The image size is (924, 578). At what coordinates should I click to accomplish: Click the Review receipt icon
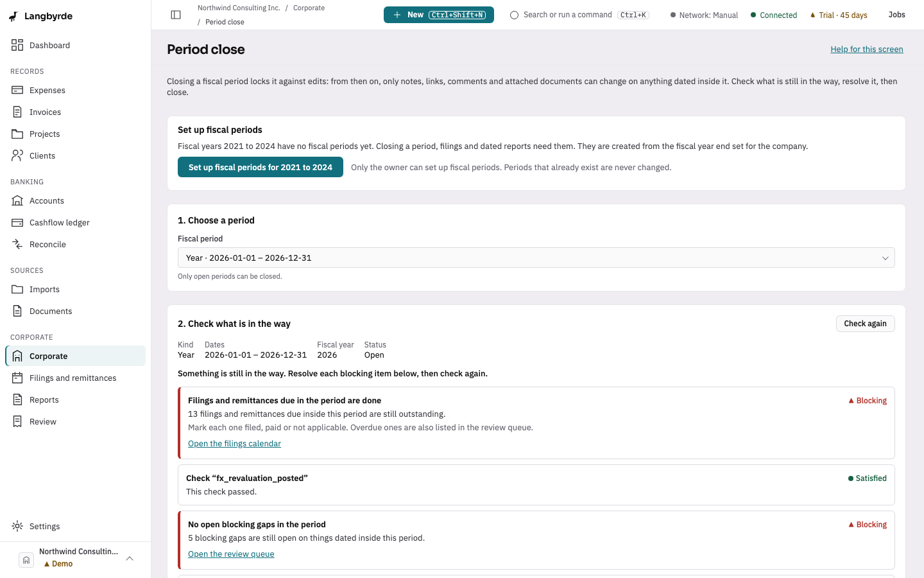17,421
